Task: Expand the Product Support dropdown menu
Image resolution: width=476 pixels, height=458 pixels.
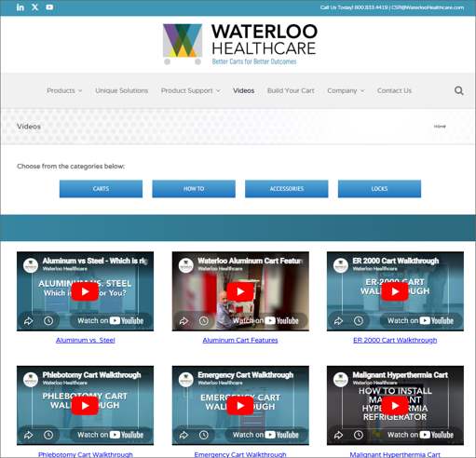Action: pos(190,90)
